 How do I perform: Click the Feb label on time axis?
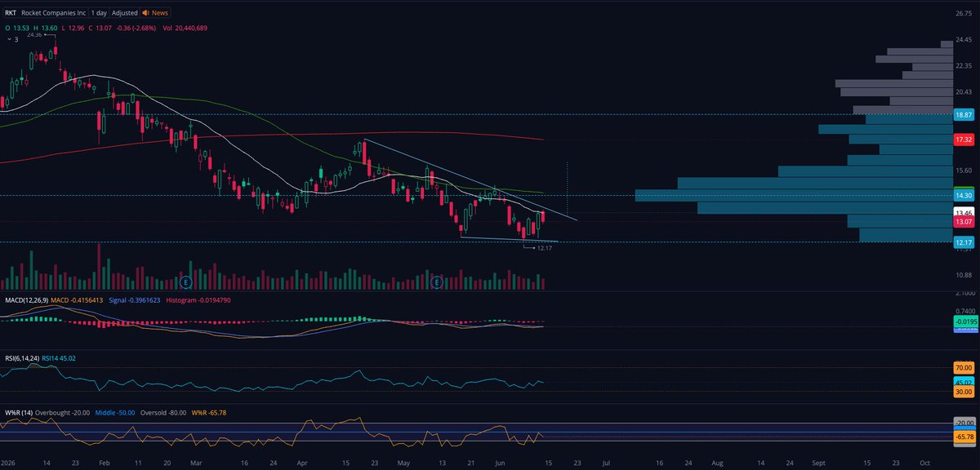pos(104,463)
